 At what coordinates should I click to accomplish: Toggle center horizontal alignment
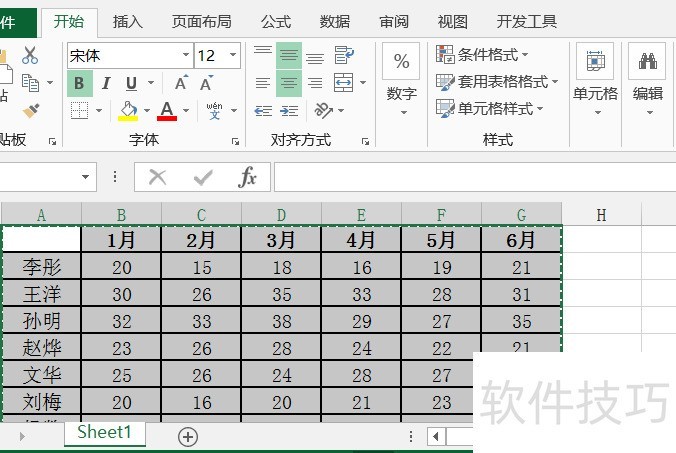[289, 83]
